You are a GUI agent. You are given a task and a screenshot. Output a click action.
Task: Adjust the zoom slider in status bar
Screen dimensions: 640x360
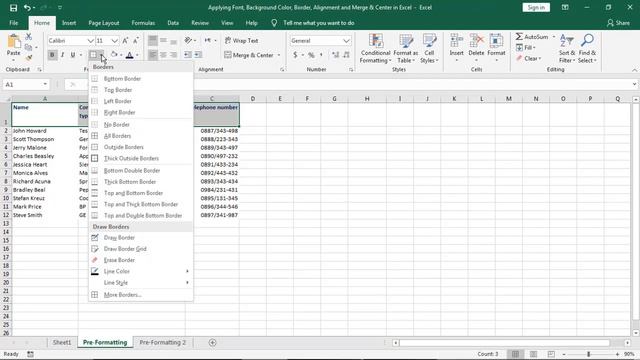pyautogui.click(x=589, y=354)
